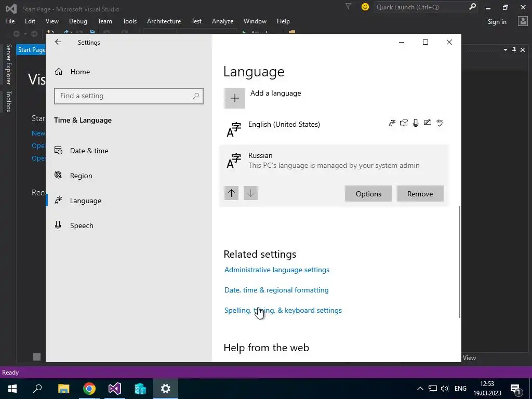Image resolution: width=532 pixels, height=399 pixels.
Task: Open the blue buildings app on taskbar
Action: tap(140, 389)
